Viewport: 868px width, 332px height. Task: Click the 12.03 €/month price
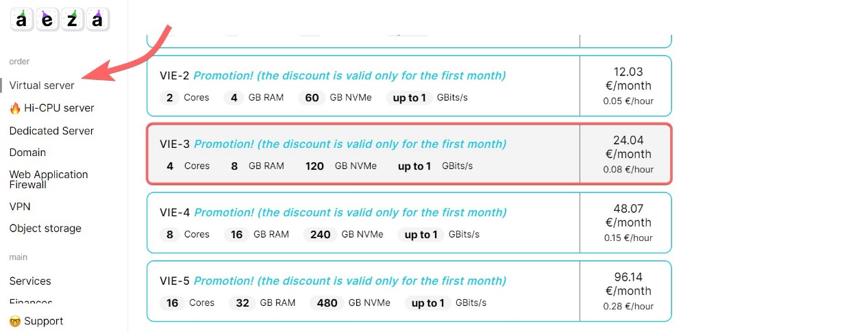click(x=628, y=79)
